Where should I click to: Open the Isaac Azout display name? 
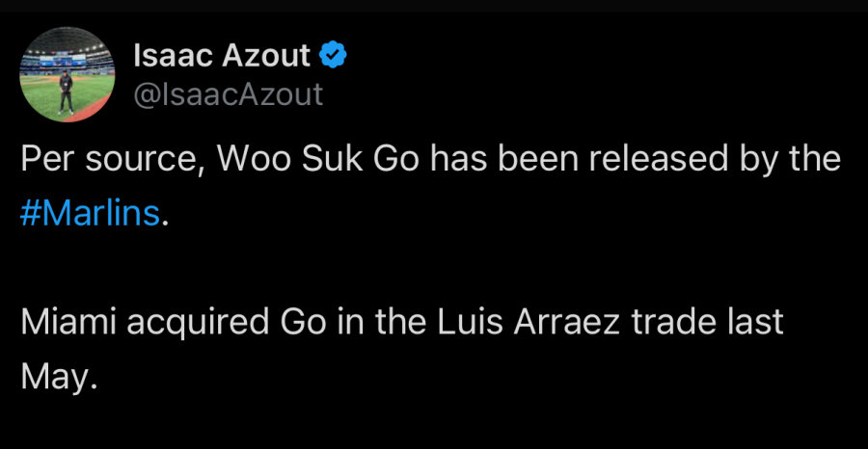click(223, 57)
